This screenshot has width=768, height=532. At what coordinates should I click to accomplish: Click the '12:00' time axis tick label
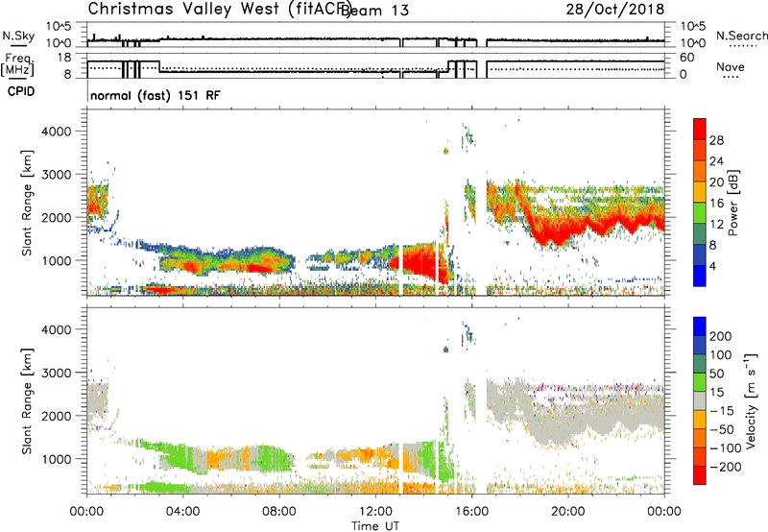coord(375,512)
